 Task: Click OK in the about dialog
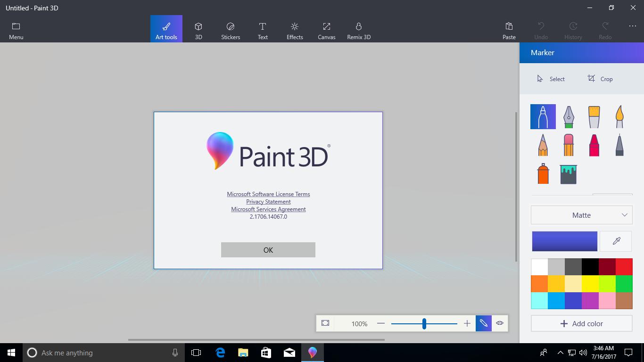268,250
